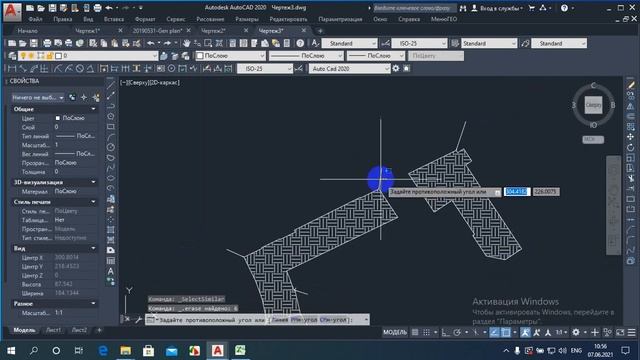The image size is (640, 360).
Task: Switch to the Чертеж2* drawing tab
Action: click(x=213, y=31)
